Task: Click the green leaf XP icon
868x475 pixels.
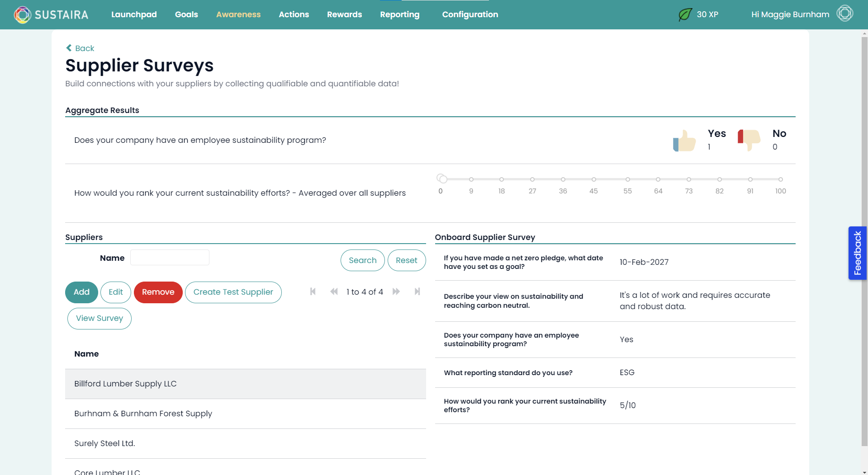Action: (x=685, y=14)
